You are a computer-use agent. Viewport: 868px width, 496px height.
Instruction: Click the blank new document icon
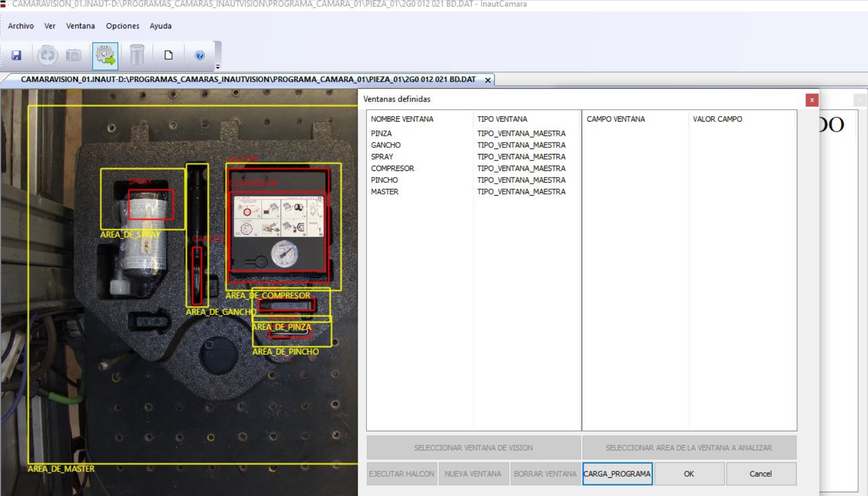pyautogui.click(x=168, y=55)
